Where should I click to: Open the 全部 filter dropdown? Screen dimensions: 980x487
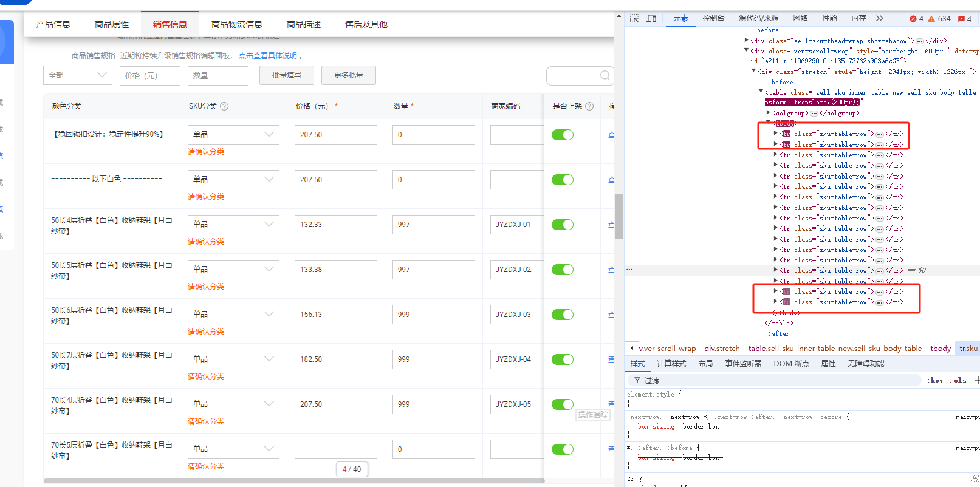(78, 75)
